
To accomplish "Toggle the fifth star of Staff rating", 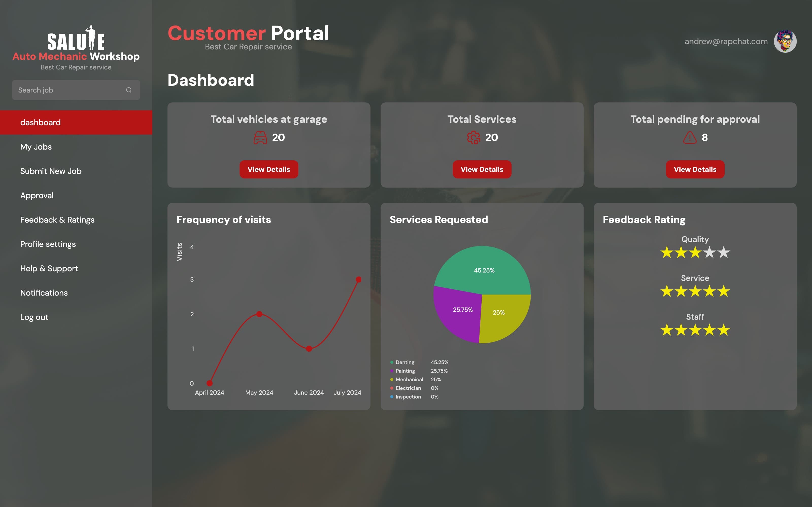I will click(724, 331).
